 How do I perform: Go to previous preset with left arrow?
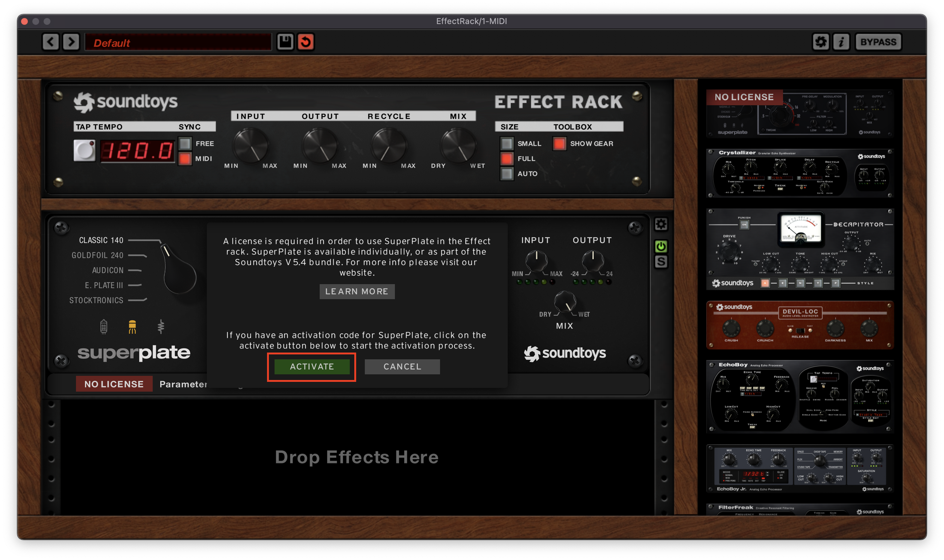coord(51,42)
